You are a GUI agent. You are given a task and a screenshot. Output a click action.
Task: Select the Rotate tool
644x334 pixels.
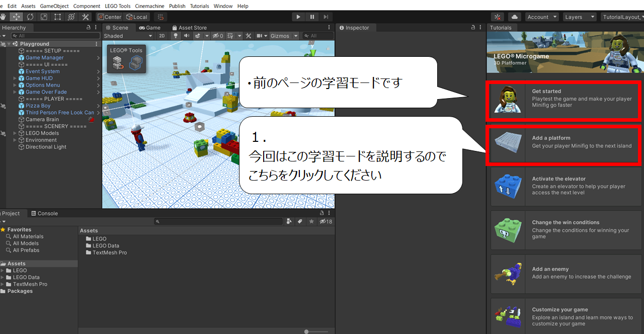coord(30,17)
